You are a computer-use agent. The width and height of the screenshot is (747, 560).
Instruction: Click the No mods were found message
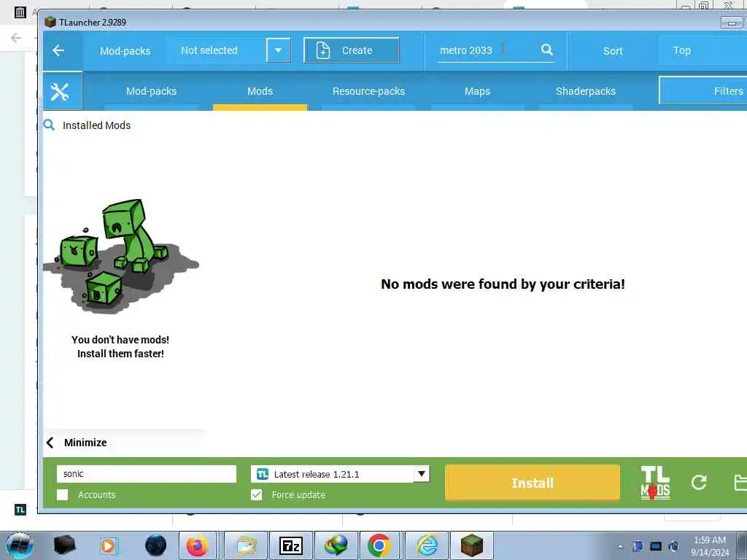coord(503,284)
